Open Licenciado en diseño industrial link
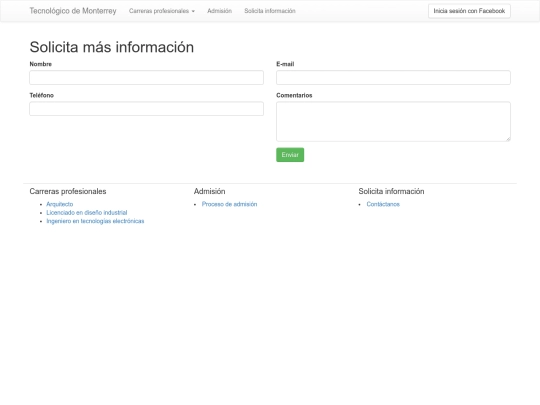 pyautogui.click(x=87, y=212)
